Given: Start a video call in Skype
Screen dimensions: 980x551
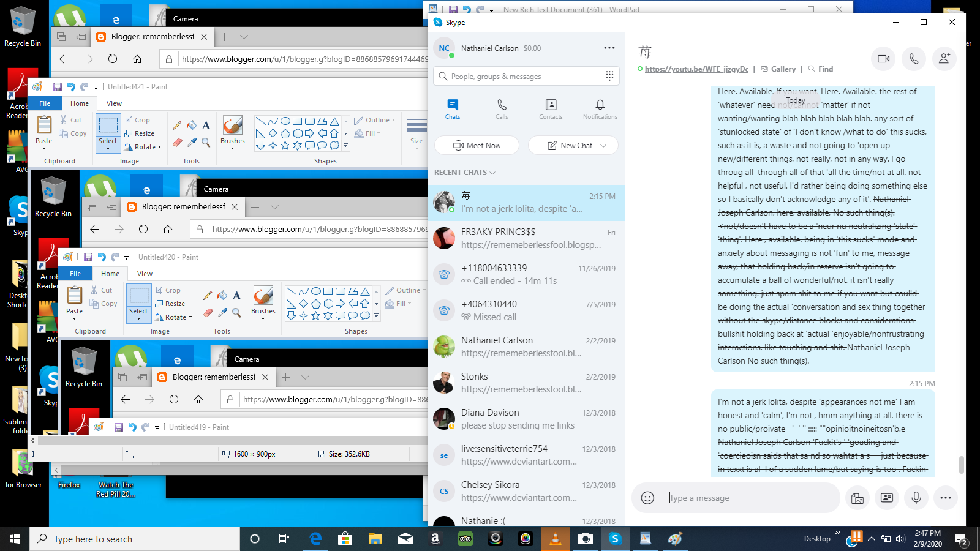Looking at the screenshot, I should 883,59.
